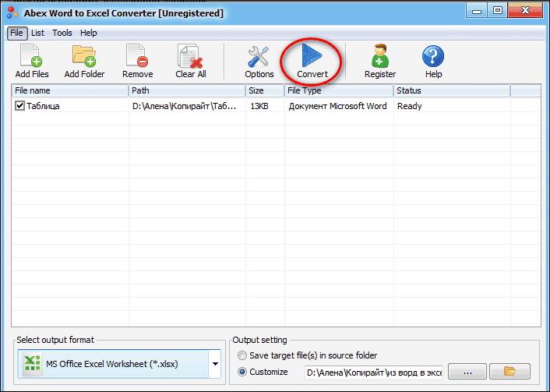Click the Документ Microsoft Word cell

point(338,106)
